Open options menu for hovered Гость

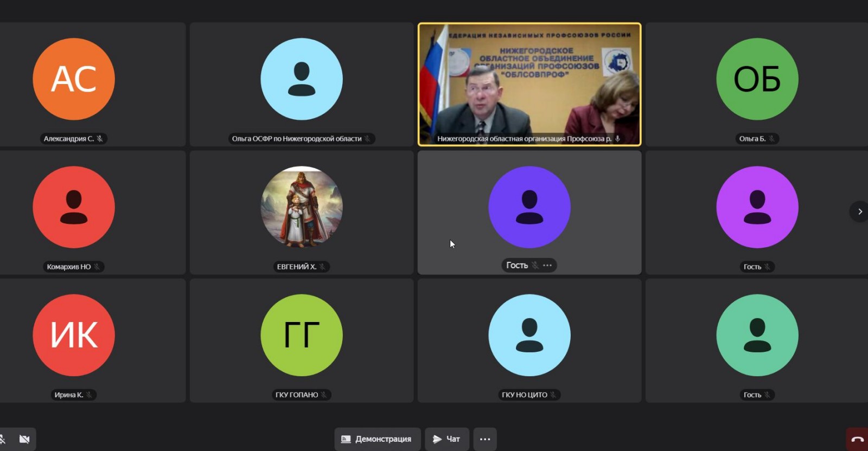(547, 265)
